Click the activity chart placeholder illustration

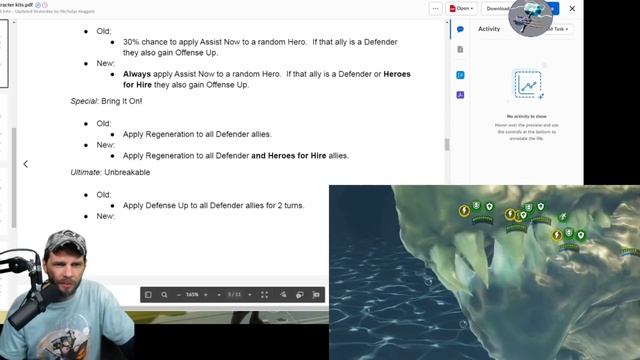[x=528, y=84]
